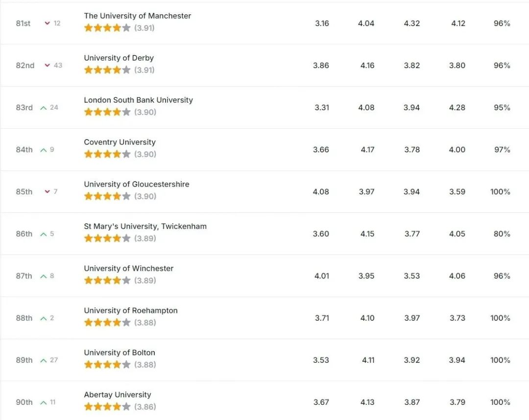529x420 pixels.
Task: Open St Mary's University, Twickenham link
Action: coord(145,227)
